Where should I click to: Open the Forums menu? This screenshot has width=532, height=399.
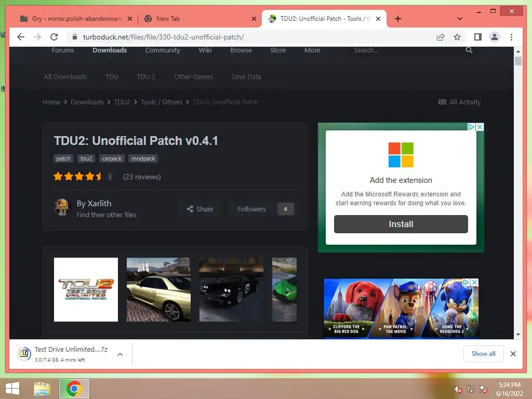click(62, 50)
